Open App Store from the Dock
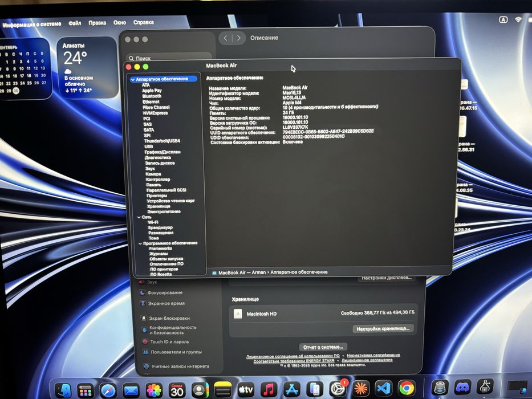The image size is (532, 399). (292, 389)
